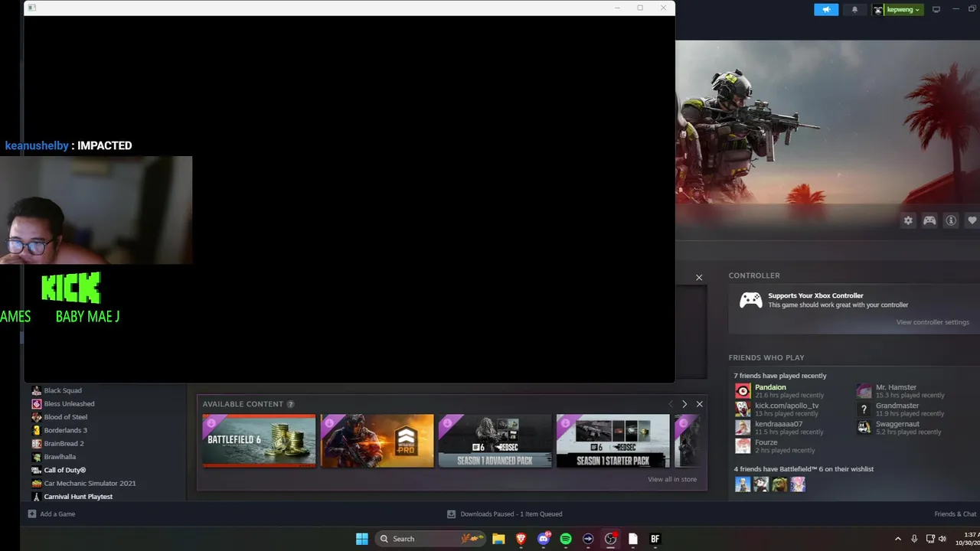This screenshot has height=551, width=980.
Task: Open Season 1 Starter Pack thumbnail
Action: tap(612, 441)
